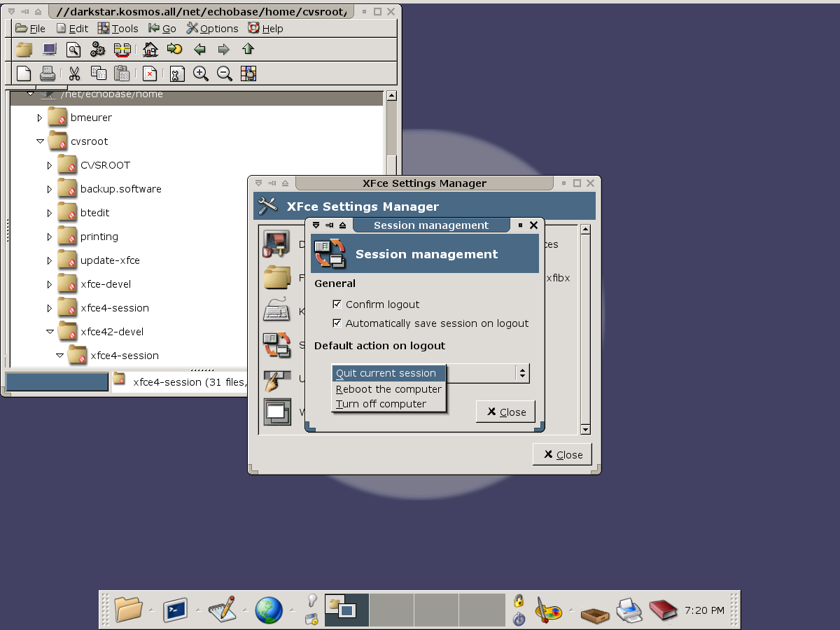This screenshot has height=630, width=840.
Task: Click the folder icon in the file manager toolbar
Action: coord(24,50)
